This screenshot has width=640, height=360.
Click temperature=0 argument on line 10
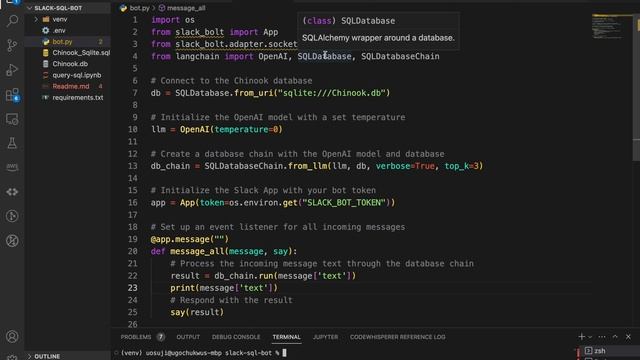[246, 129]
